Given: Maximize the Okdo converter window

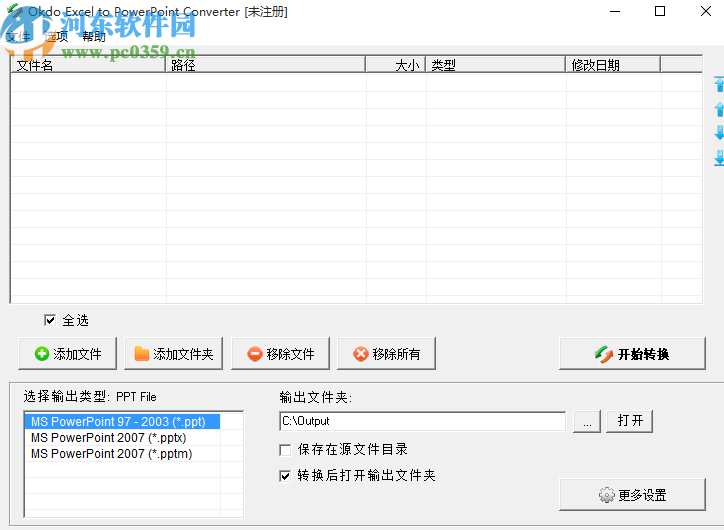Looking at the screenshot, I should tap(660, 11).
